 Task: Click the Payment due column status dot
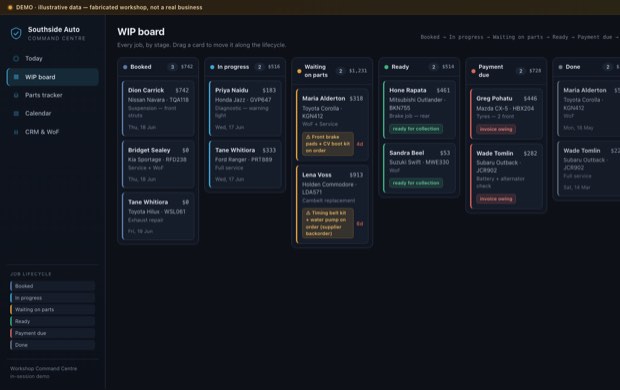point(473,71)
